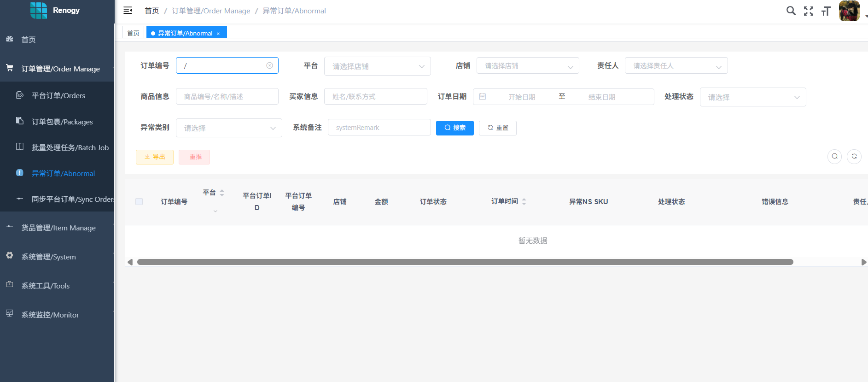The width and height of the screenshot is (868, 382).
Task: Open the font size setting icon
Action: 826,11
